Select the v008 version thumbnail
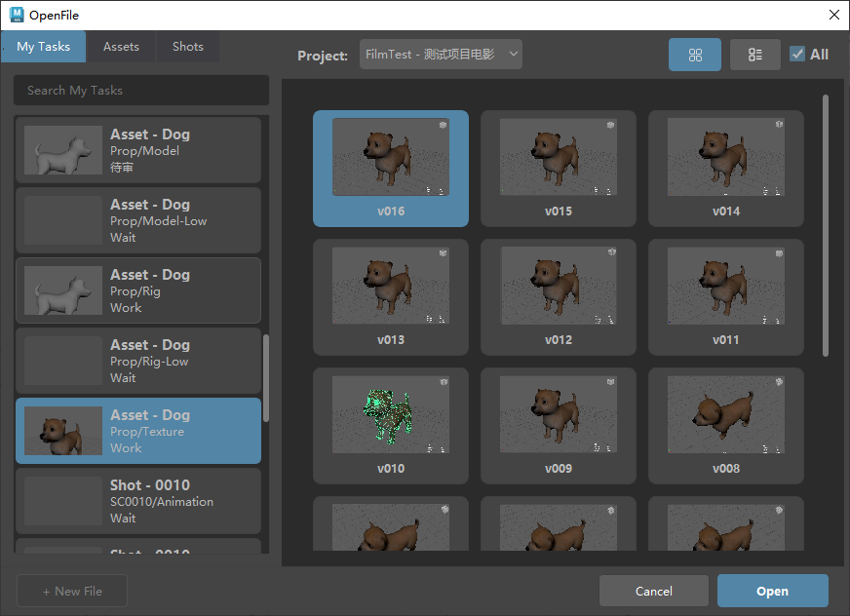Viewport: 850px width, 616px height. pos(726,426)
